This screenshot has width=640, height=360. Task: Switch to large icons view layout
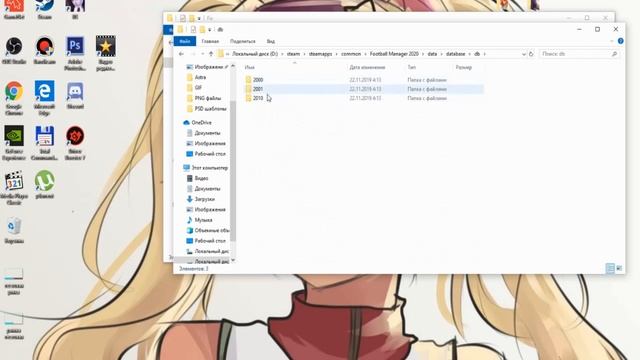point(619,268)
